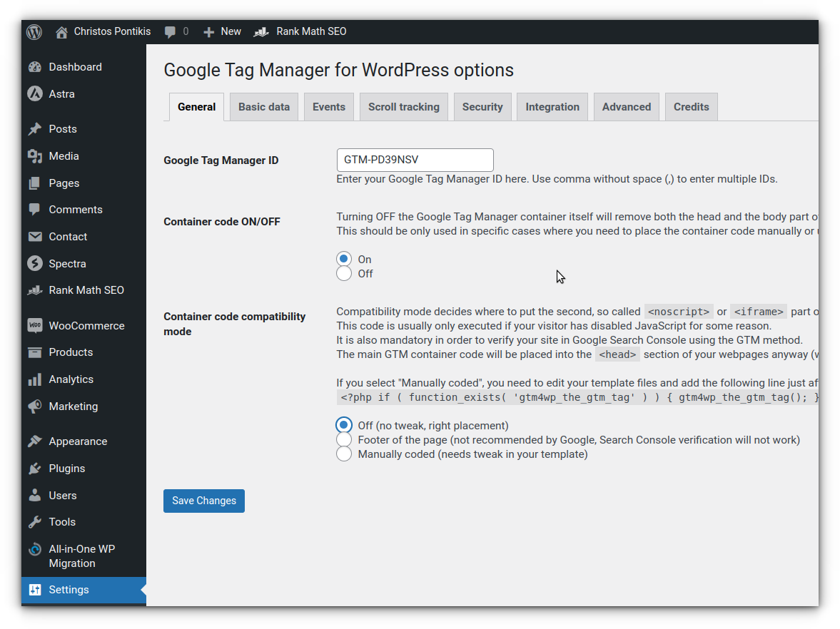Click the Astra logo icon in sidebar
This screenshot has height=629, width=840.
click(35, 93)
